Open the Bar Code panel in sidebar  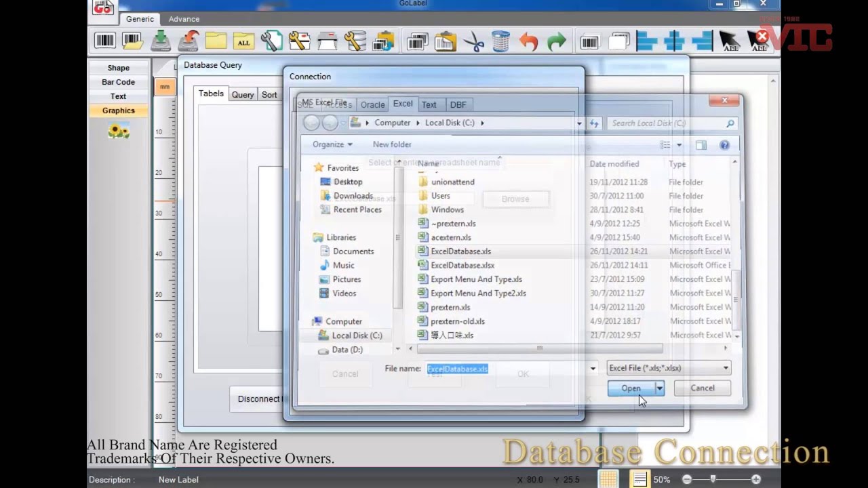coord(119,82)
